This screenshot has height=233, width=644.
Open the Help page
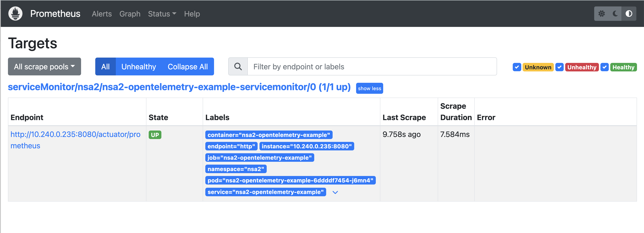192,14
